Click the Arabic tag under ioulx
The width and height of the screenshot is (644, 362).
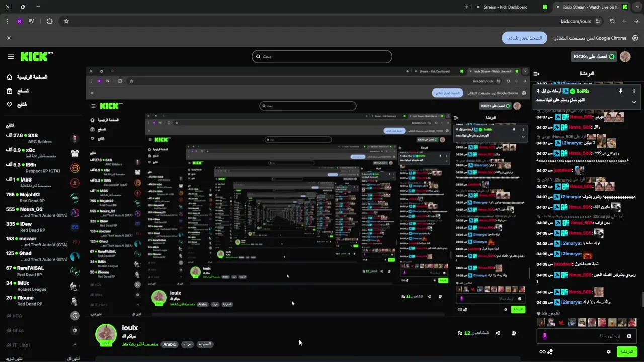point(170,344)
